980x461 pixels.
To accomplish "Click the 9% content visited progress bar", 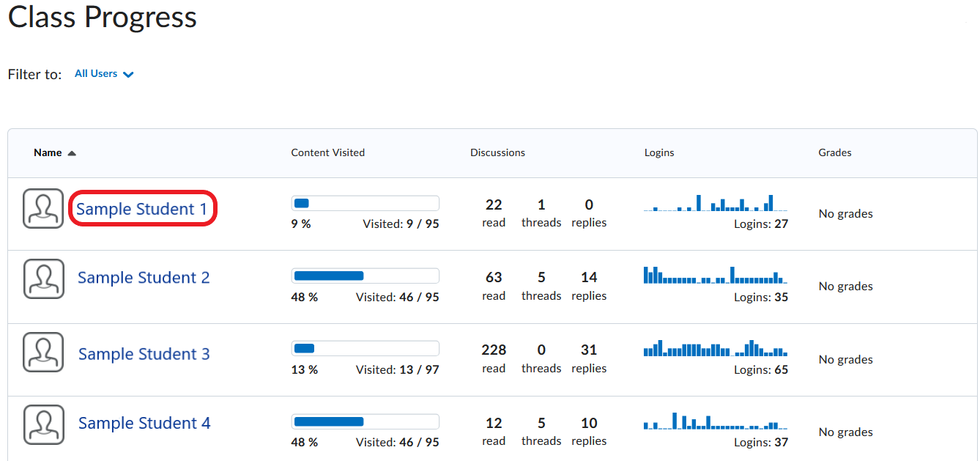I will tap(365, 203).
